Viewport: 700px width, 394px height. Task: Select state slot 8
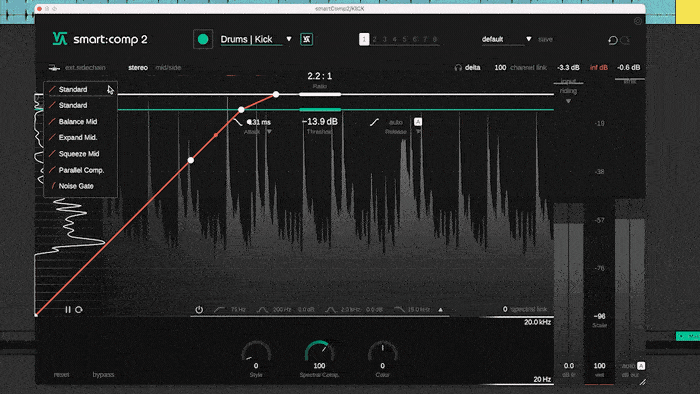pyautogui.click(x=434, y=39)
